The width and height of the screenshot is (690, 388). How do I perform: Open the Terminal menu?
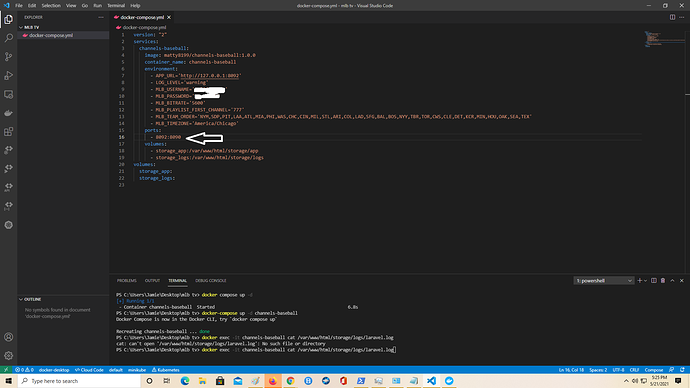tap(116, 6)
